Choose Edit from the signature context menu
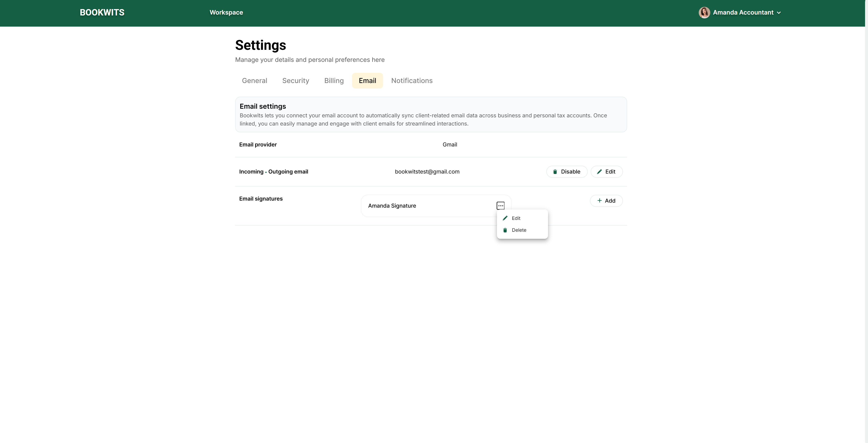Viewport: 868px width, 443px height. 516,218
